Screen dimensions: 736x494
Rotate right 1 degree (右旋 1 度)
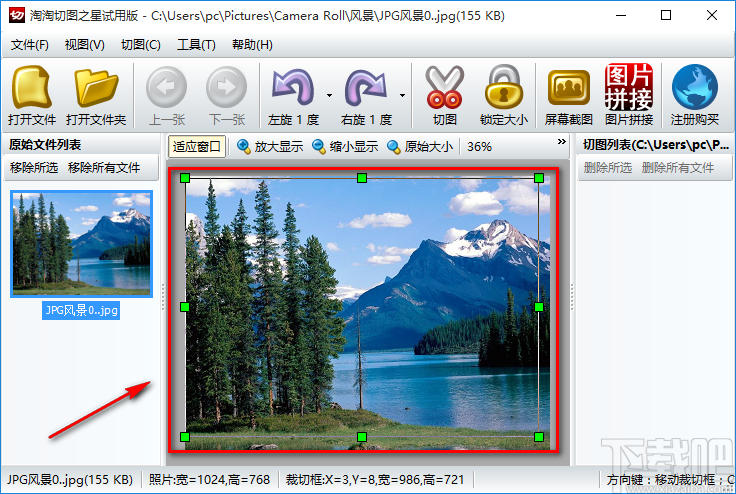point(366,95)
